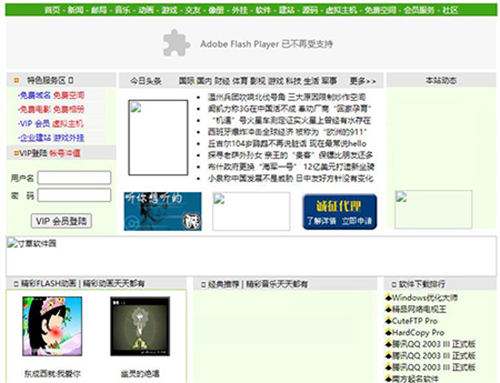500x383 pixels.
Task: Select 音乐 in the top navigation bar
Action: (x=122, y=10)
